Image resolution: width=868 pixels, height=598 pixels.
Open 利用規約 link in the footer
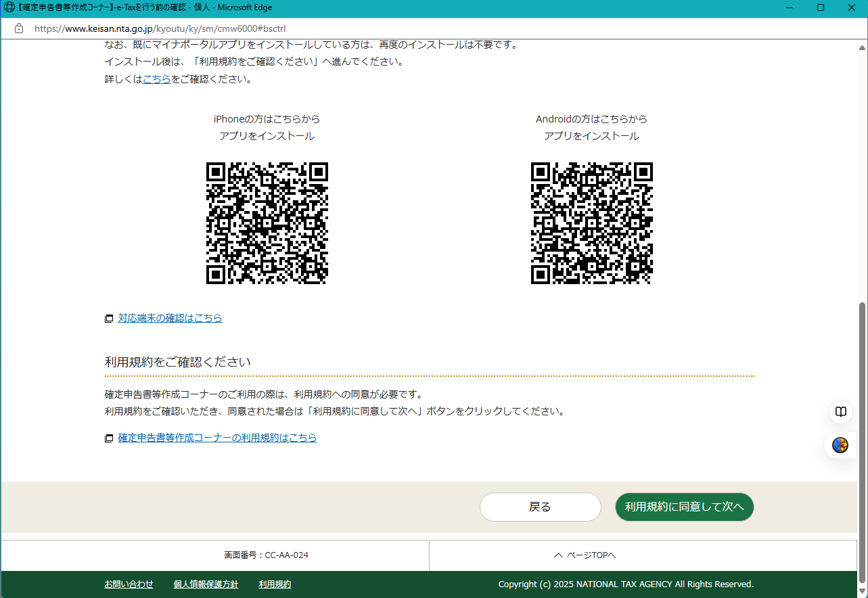(275, 584)
